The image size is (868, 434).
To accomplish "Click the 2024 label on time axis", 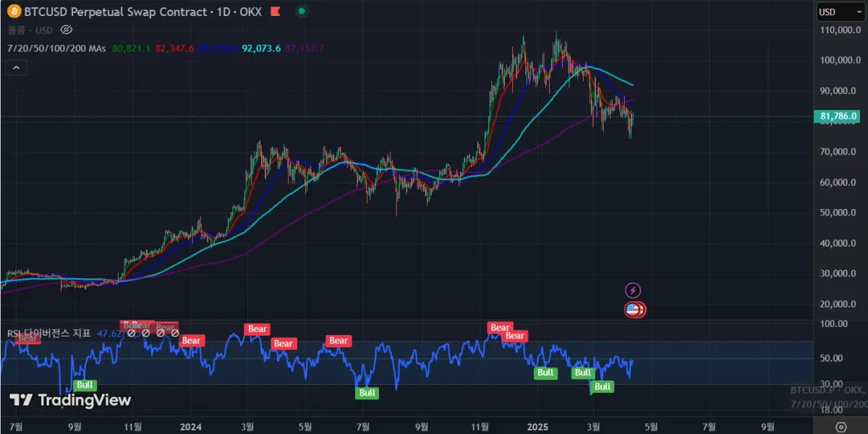I will pos(190,426).
